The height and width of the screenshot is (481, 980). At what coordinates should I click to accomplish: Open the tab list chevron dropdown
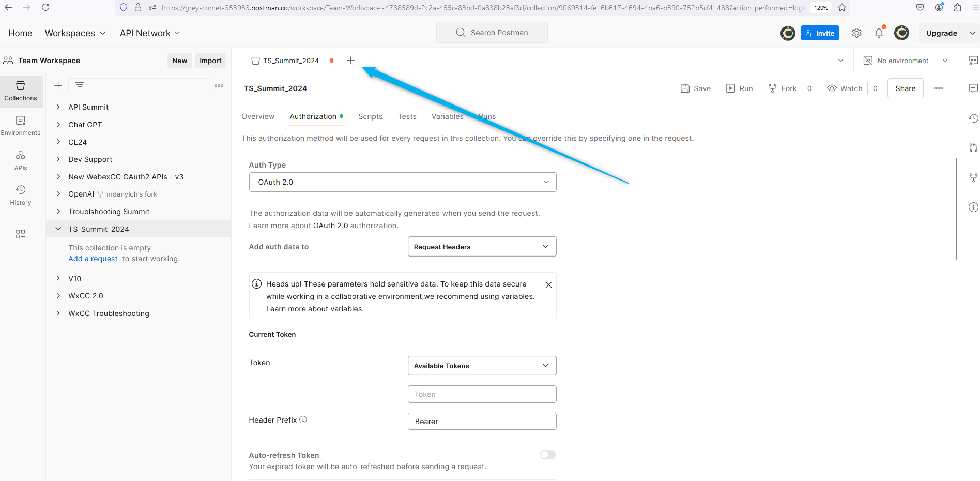[x=840, y=61]
